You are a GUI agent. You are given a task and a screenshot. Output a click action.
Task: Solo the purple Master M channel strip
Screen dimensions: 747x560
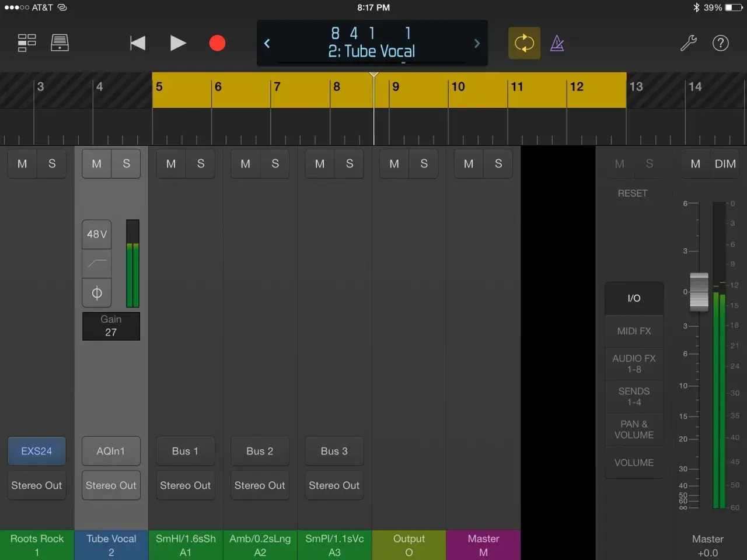(498, 164)
